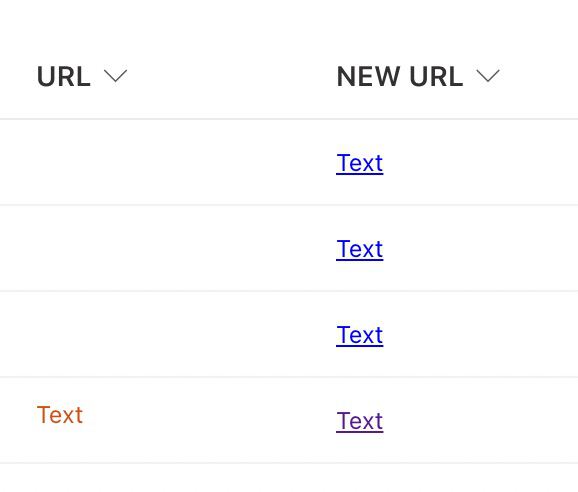Open the purple visited Text link
This screenshot has width=578, height=492.
pyautogui.click(x=359, y=421)
